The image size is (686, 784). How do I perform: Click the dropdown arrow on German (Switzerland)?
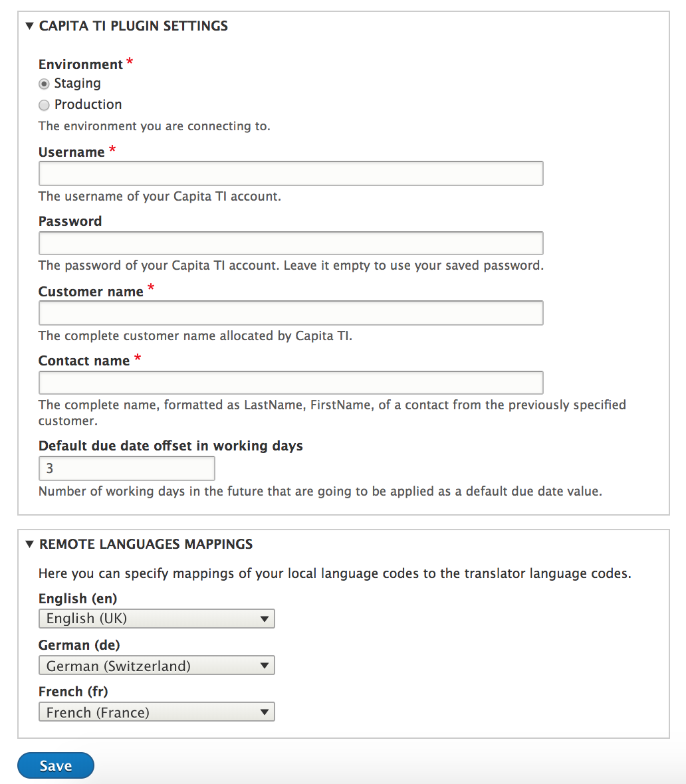click(x=264, y=665)
